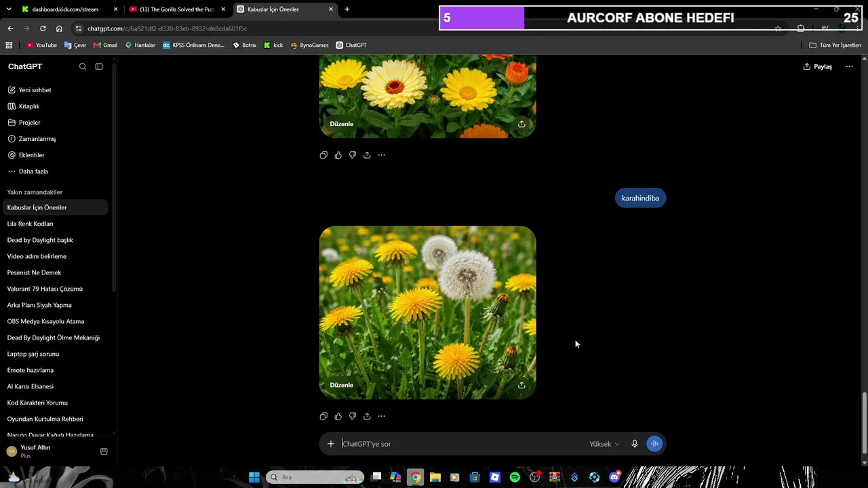The width and height of the screenshot is (868, 488).
Task: Share the marigold image with its share icon
Action: [x=521, y=124]
